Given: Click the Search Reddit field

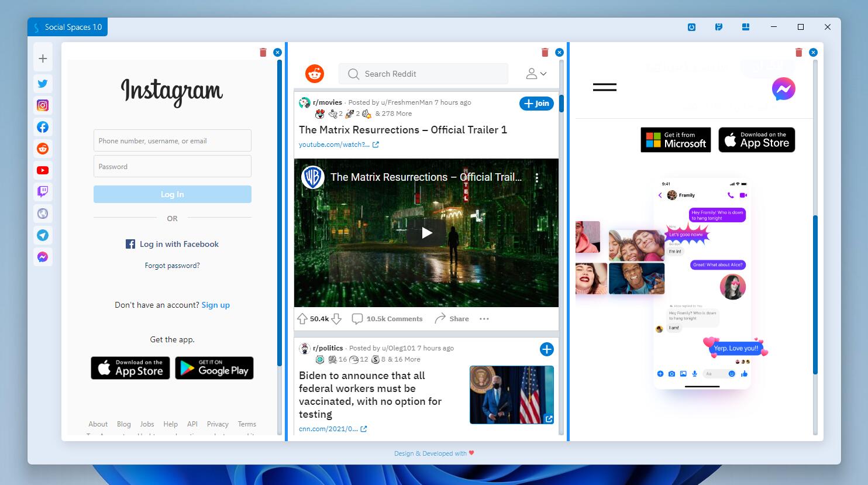Looking at the screenshot, I should coord(423,74).
